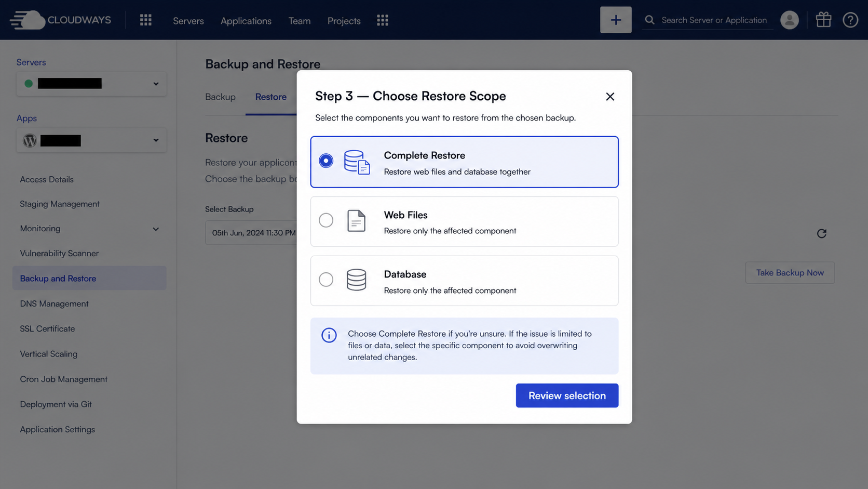Close the Choose Restore Scope dialog
This screenshot has width=868, height=489.
coord(610,97)
